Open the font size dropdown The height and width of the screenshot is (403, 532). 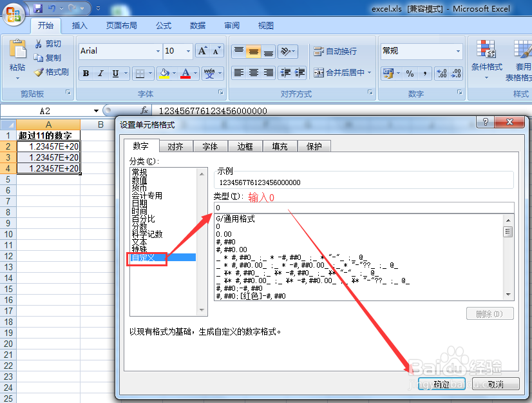188,52
